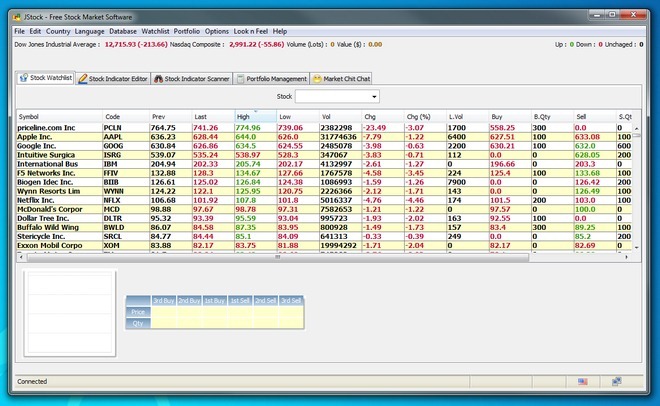660x406 pixels.
Task: Sort table by the Symbol column header
Action: pyautogui.click(x=59, y=117)
